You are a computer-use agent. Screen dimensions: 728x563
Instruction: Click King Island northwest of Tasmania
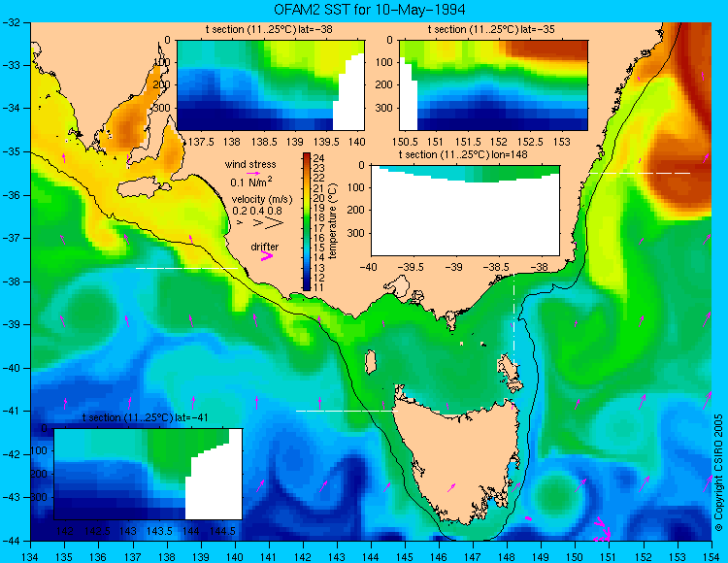(370, 362)
